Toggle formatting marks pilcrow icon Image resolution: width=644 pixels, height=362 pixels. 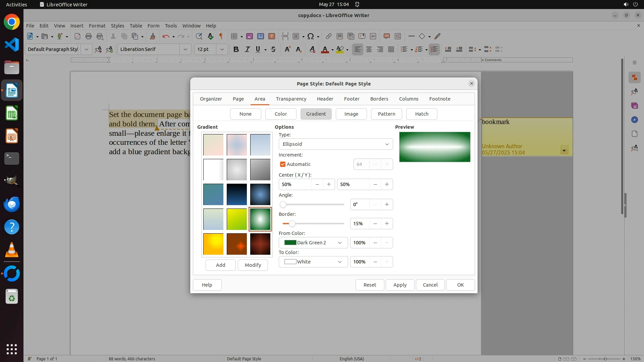tap(221, 36)
